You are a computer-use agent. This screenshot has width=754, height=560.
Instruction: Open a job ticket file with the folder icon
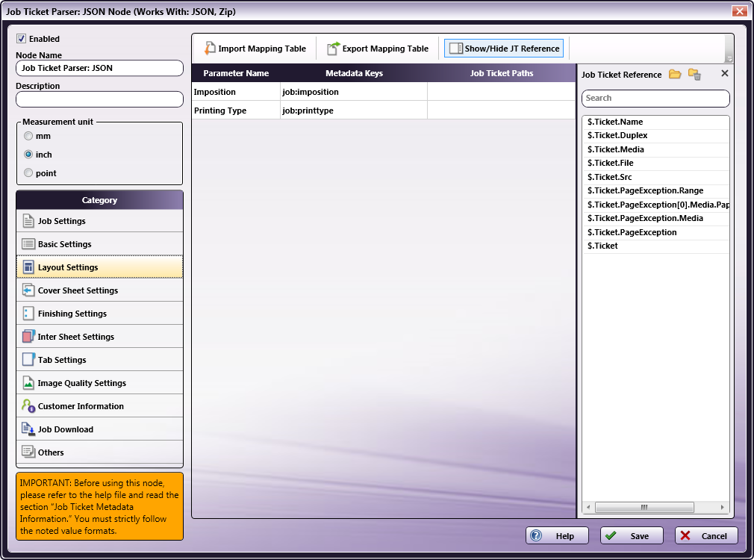point(675,74)
